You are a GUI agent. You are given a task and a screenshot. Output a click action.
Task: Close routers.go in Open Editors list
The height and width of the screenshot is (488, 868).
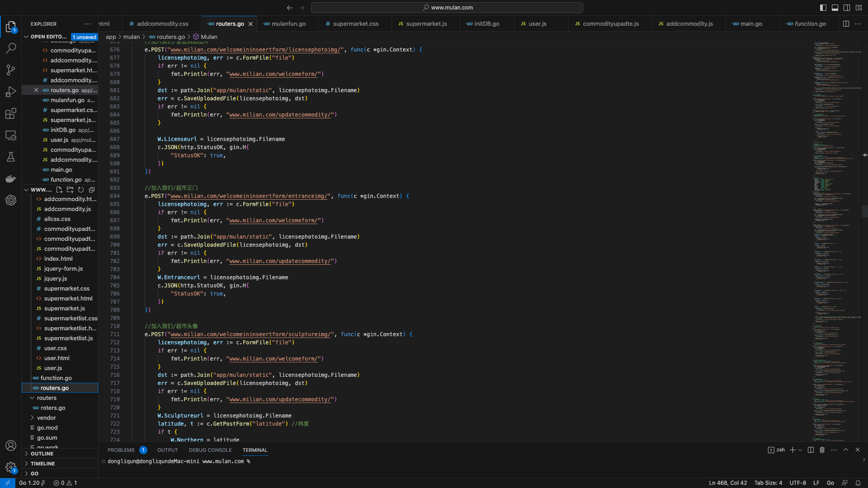(36, 90)
